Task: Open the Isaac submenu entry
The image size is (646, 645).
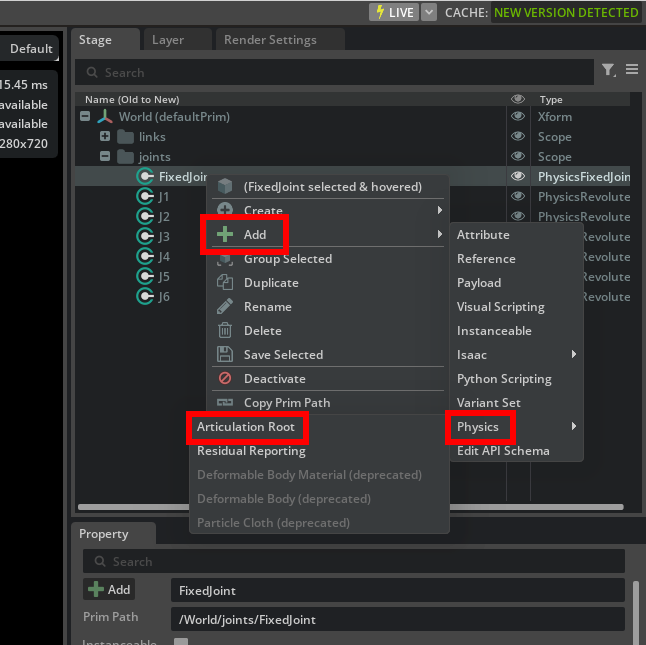Action: 472,355
